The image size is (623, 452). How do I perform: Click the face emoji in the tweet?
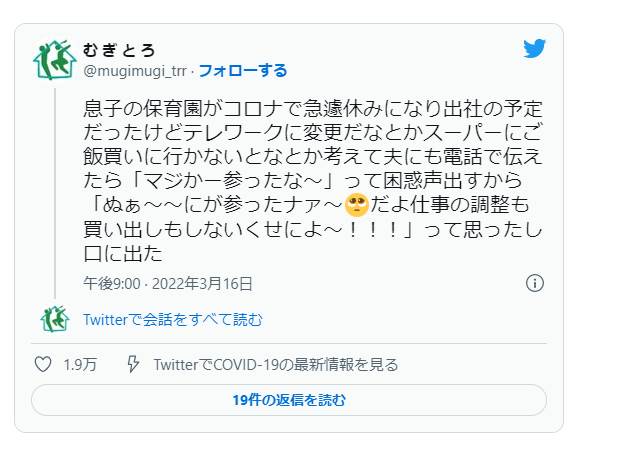pos(356,205)
